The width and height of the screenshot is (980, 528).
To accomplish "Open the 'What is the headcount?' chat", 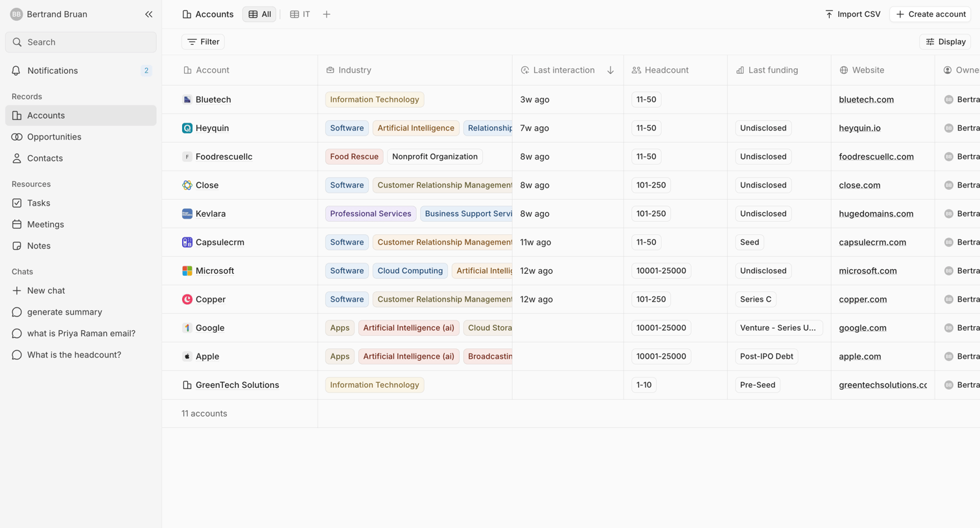I will click(81, 355).
